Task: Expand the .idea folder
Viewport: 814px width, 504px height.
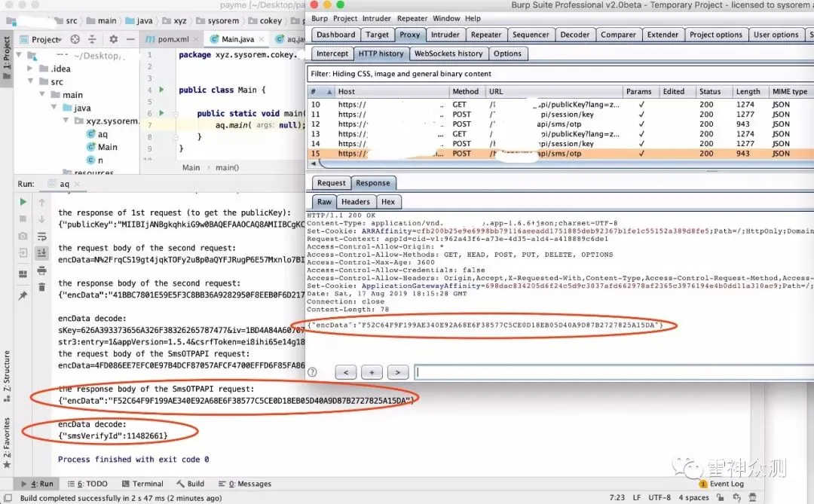Action: pyautogui.click(x=29, y=68)
